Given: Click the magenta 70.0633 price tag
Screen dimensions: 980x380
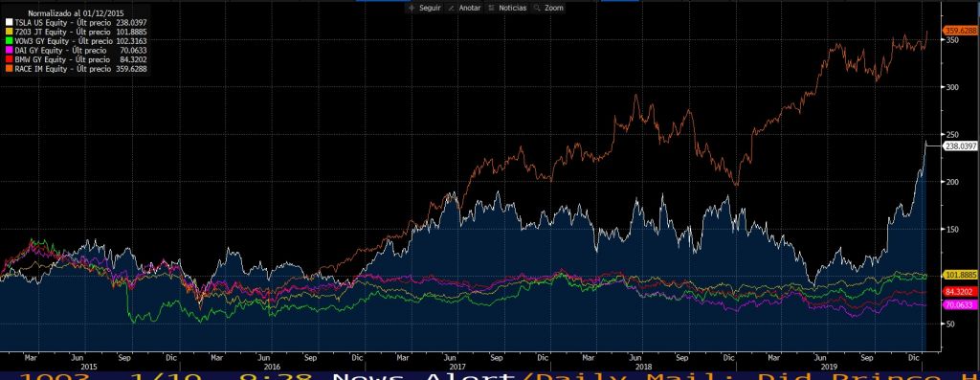Looking at the screenshot, I should click(959, 304).
